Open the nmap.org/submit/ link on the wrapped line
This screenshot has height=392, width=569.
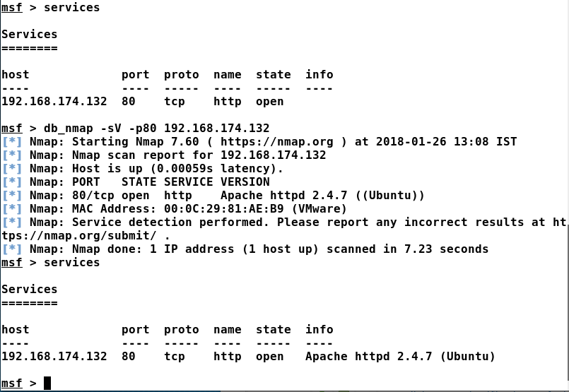79,235
